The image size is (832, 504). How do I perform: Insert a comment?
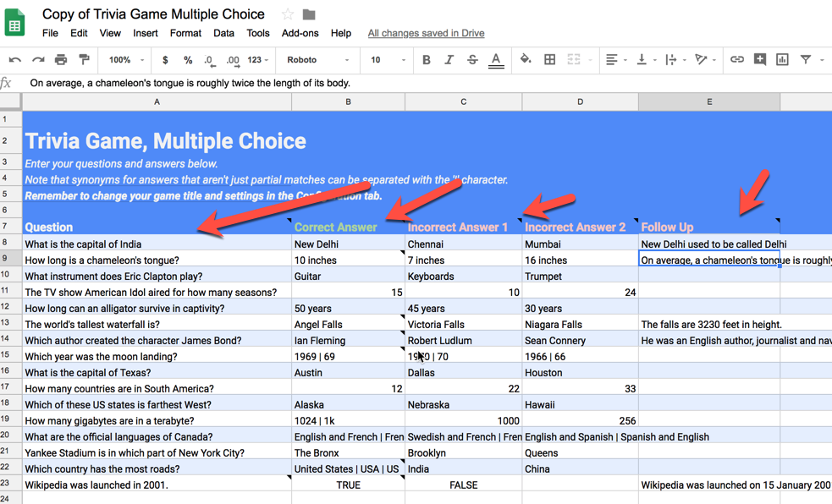point(760,59)
